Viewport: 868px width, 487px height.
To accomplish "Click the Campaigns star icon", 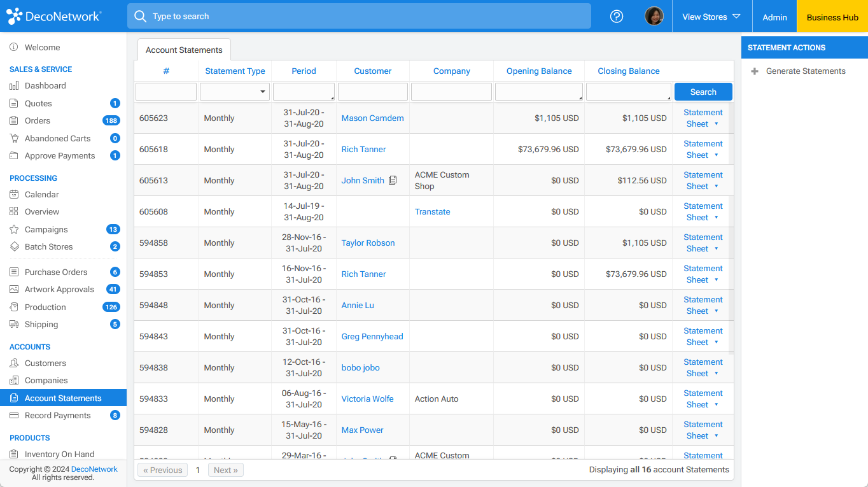I will coord(14,230).
